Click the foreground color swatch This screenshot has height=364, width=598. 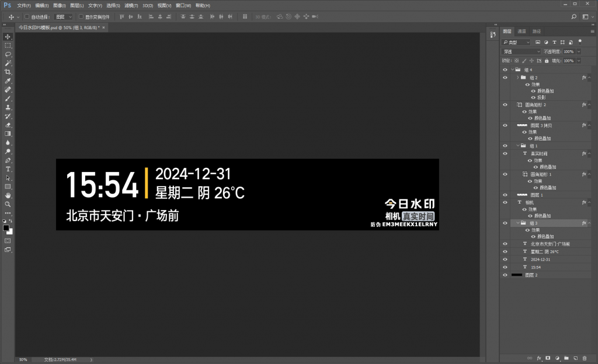point(6,228)
